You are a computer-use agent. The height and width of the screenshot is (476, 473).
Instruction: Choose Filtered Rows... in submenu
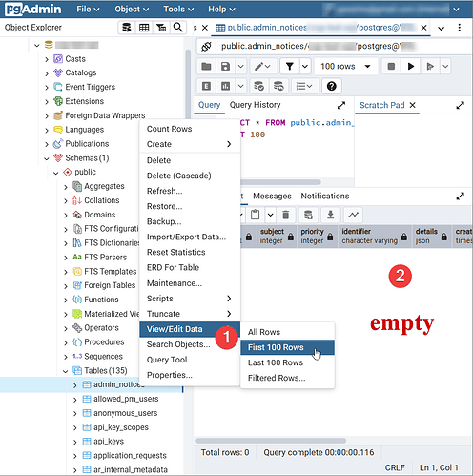[x=287, y=378]
